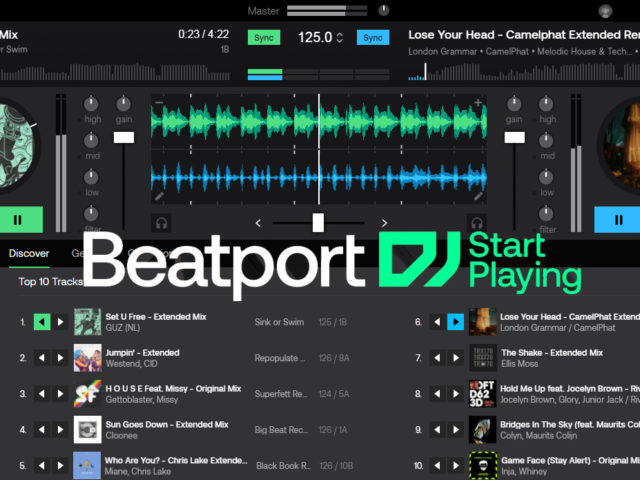Click right deck gain knob
The width and height of the screenshot is (640, 480).
tap(514, 104)
